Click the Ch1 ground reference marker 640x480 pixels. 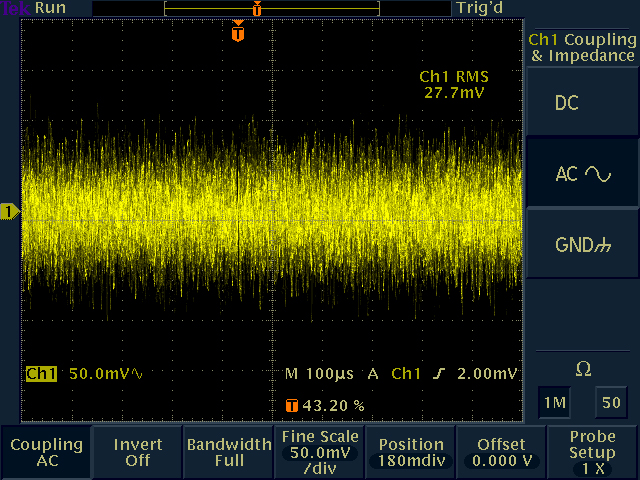[10, 212]
